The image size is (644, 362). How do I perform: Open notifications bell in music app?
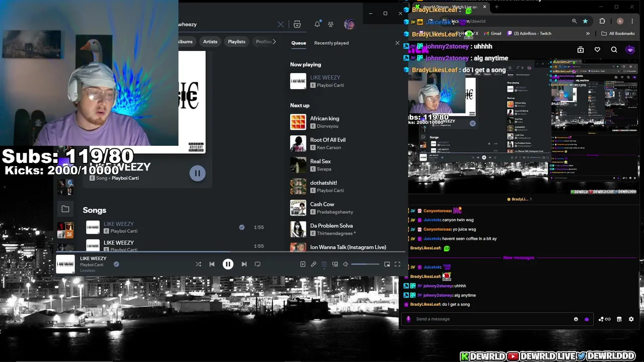pos(317,24)
